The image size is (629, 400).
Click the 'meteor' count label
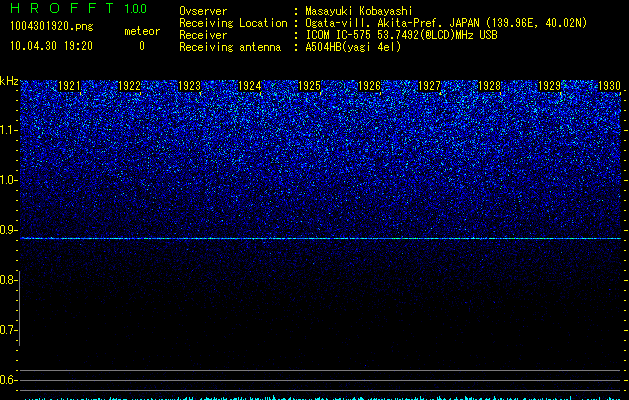tap(142, 31)
